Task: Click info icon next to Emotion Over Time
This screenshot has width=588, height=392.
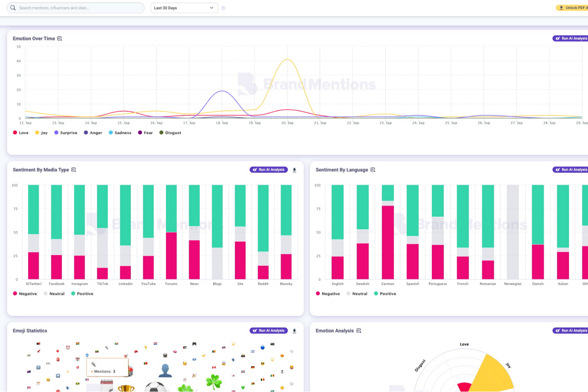Action: [60, 39]
